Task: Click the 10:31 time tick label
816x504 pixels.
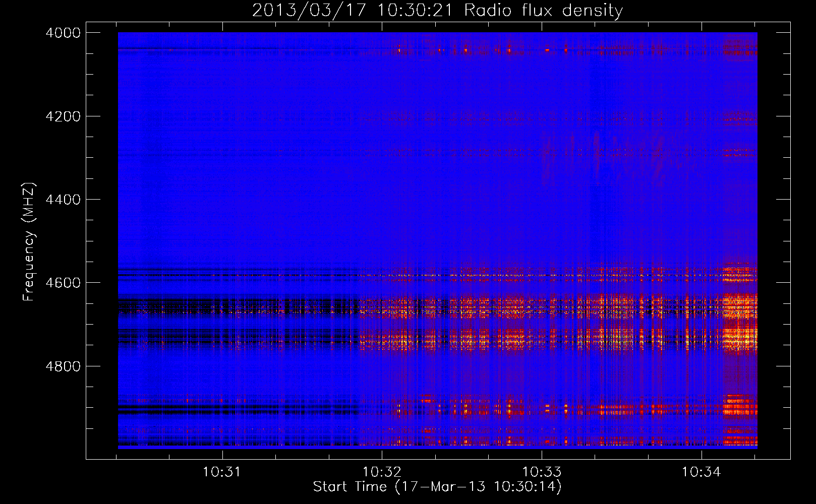Action: pyautogui.click(x=222, y=472)
